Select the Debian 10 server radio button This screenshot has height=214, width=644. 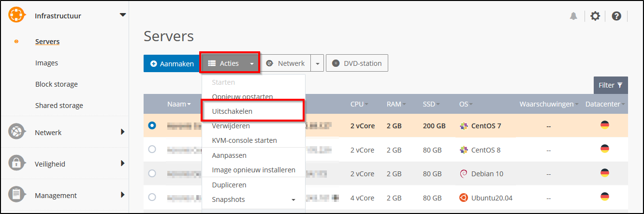pyautogui.click(x=152, y=173)
